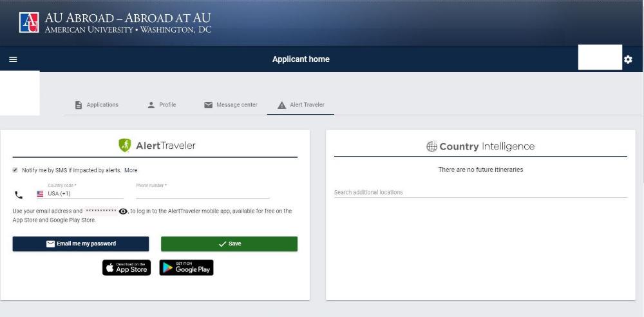Click the American University AU logo
The width and height of the screenshot is (644, 317).
[29, 23]
